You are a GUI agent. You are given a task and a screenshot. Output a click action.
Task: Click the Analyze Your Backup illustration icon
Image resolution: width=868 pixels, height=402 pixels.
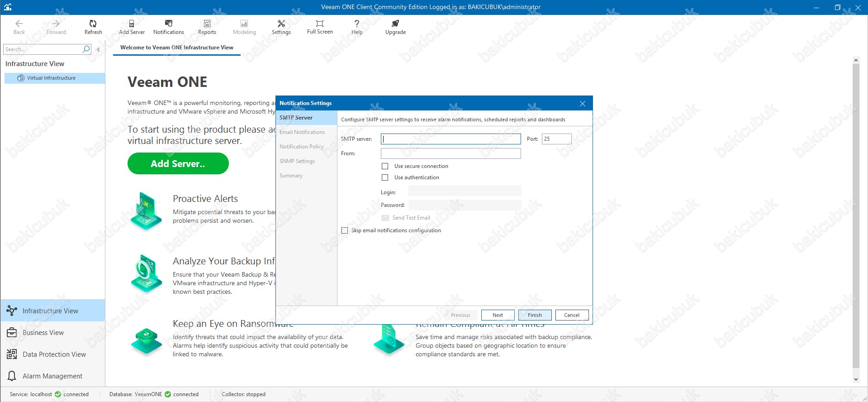click(x=146, y=273)
